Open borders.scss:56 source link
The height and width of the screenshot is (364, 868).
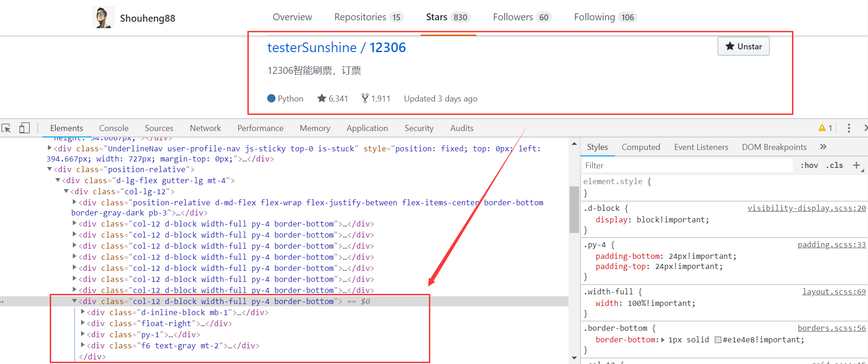click(x=832, y=328)
